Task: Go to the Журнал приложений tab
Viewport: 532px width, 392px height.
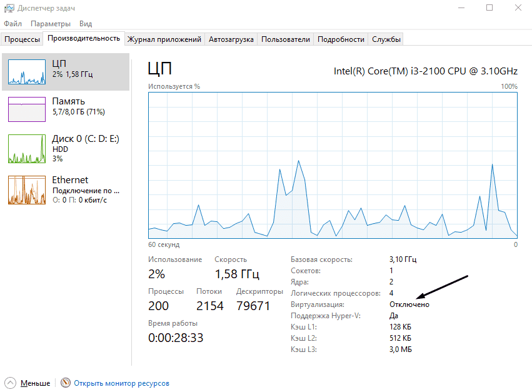Action: [x=164, y=39]
